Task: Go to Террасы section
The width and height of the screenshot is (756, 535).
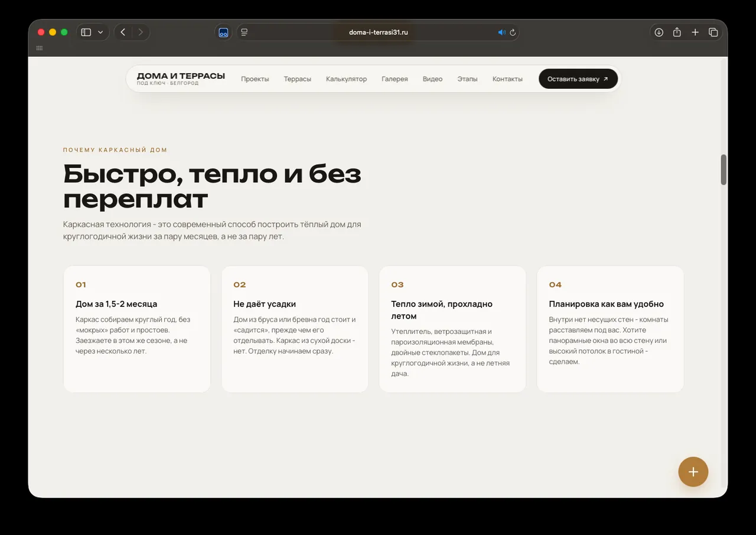Action: (x=297, y=79)
